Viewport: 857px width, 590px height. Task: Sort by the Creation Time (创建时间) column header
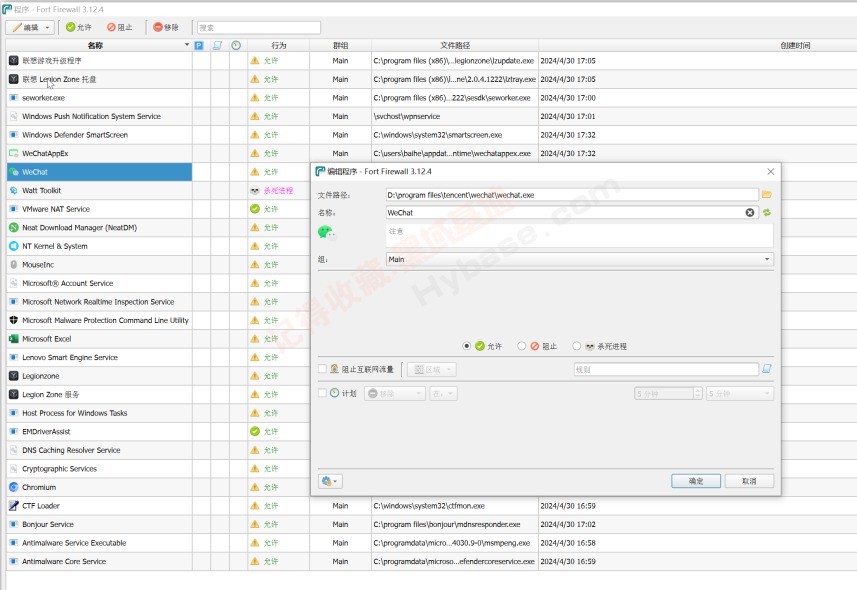(x=795, y=45)
